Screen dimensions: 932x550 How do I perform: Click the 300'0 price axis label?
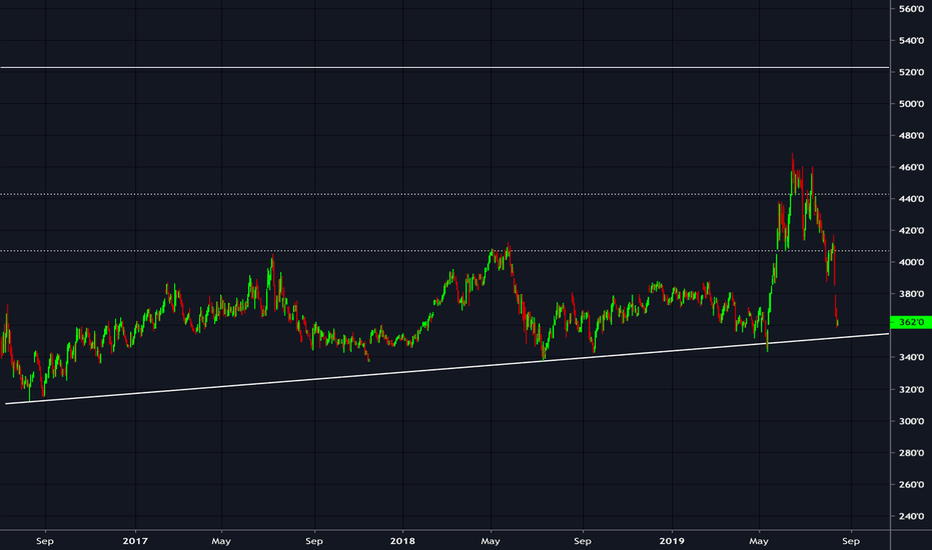912,421
